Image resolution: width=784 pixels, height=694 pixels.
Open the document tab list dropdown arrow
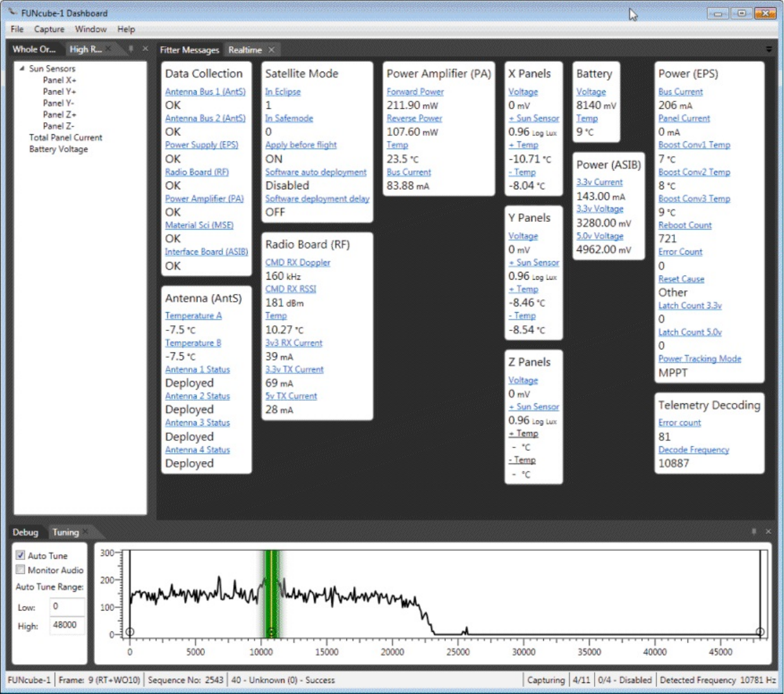[x=768, y=49]
